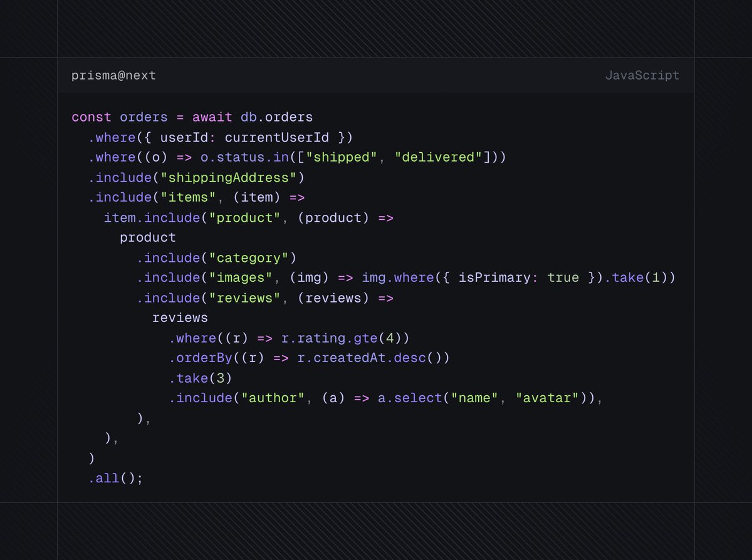
Task: Click r.rating.gte(4) expression
Action: [x=341, y=338]
